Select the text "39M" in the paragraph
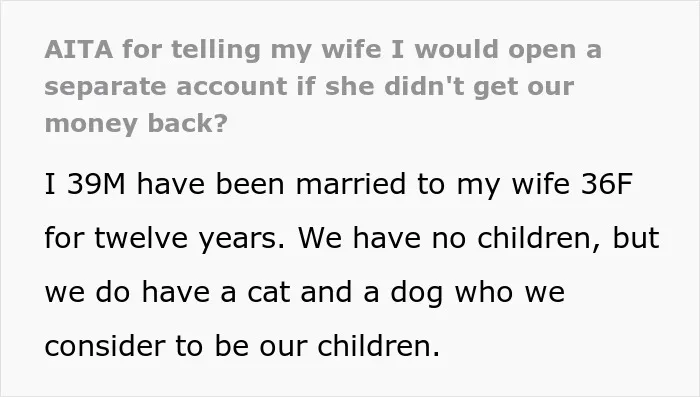This screenshot has height=397, width=700. click(97, 184)
